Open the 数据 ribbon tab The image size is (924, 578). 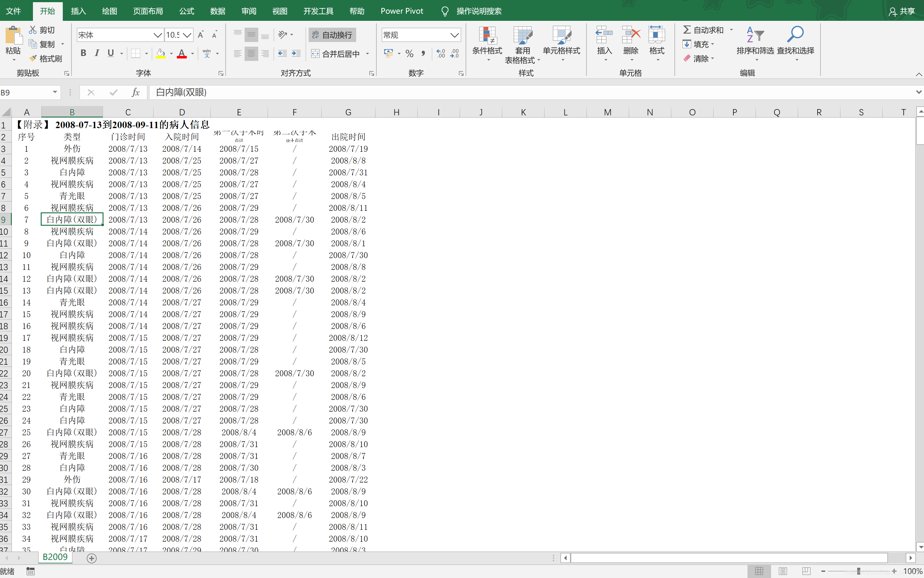coord(218,11)
